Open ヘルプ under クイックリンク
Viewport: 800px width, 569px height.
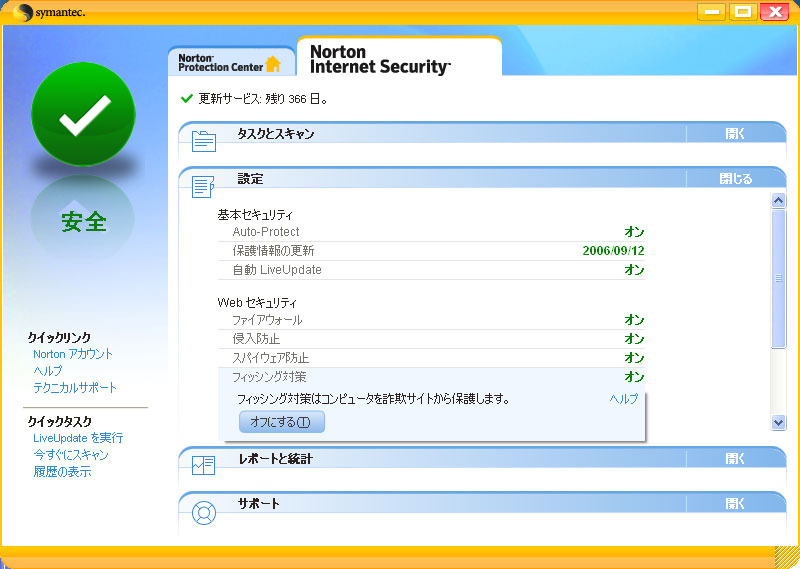click(47, 370)
